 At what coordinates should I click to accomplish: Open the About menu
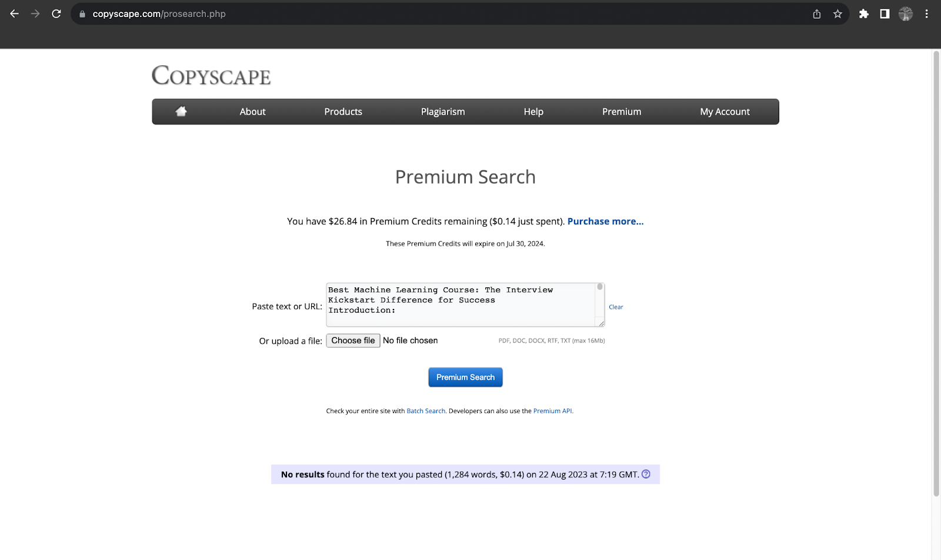pos(252,112)
